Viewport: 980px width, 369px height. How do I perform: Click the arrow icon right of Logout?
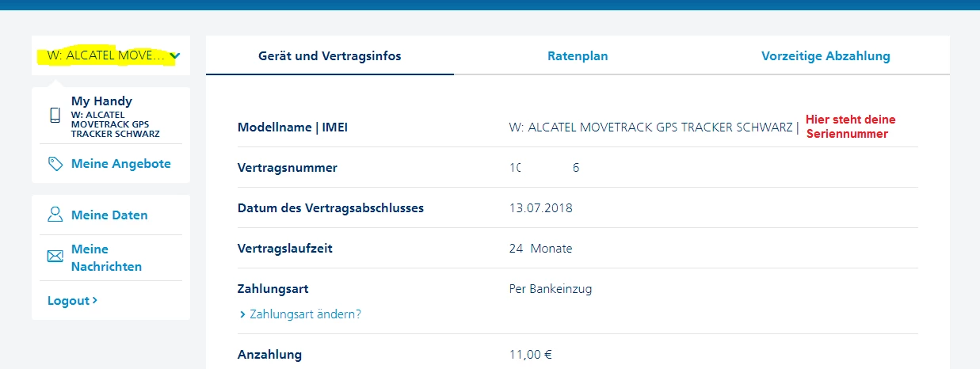pyautogui.click(x=95, y=301)
